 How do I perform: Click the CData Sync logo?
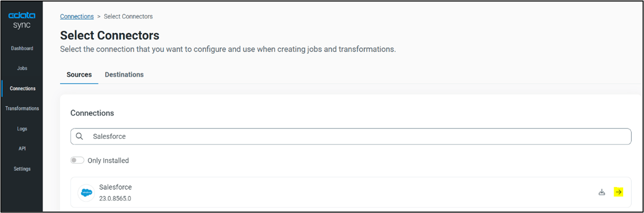click(x=22, y=20)
